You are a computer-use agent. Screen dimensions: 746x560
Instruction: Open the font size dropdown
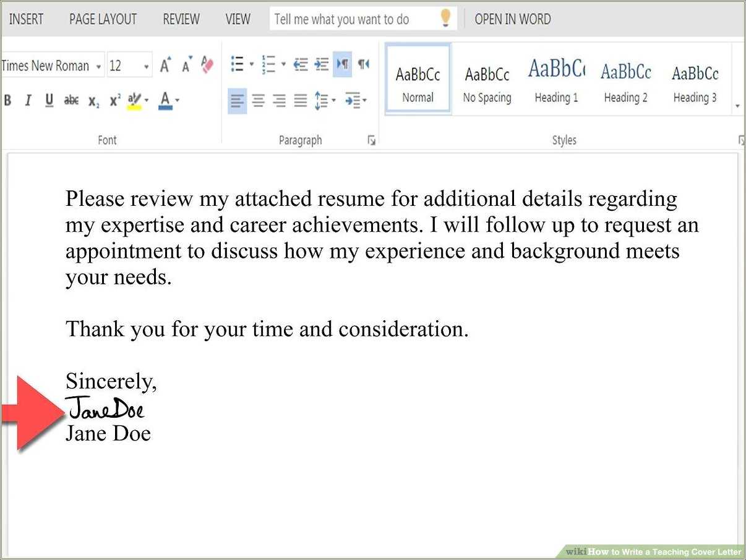(x=147, y=66)
